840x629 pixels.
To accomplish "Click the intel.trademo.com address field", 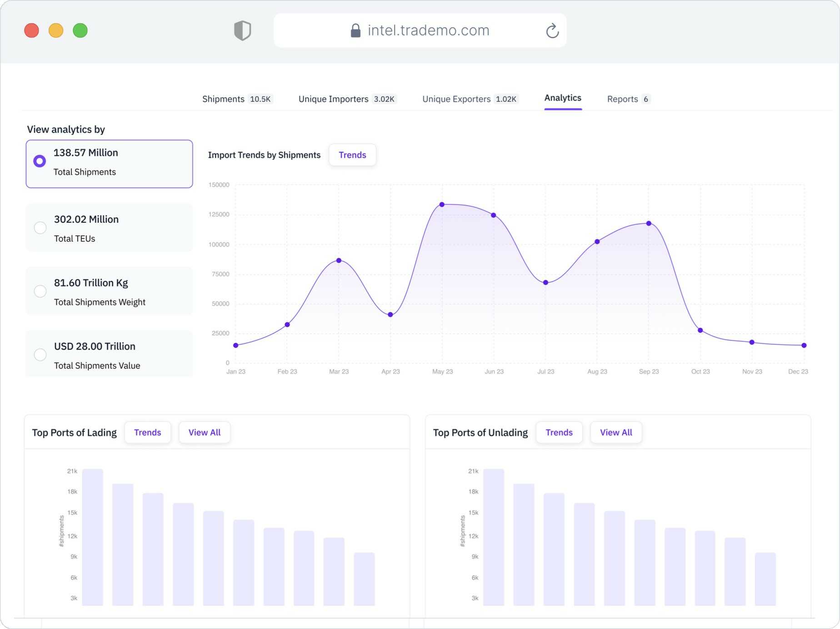I will pyautogui.click(x=429, y=30).
